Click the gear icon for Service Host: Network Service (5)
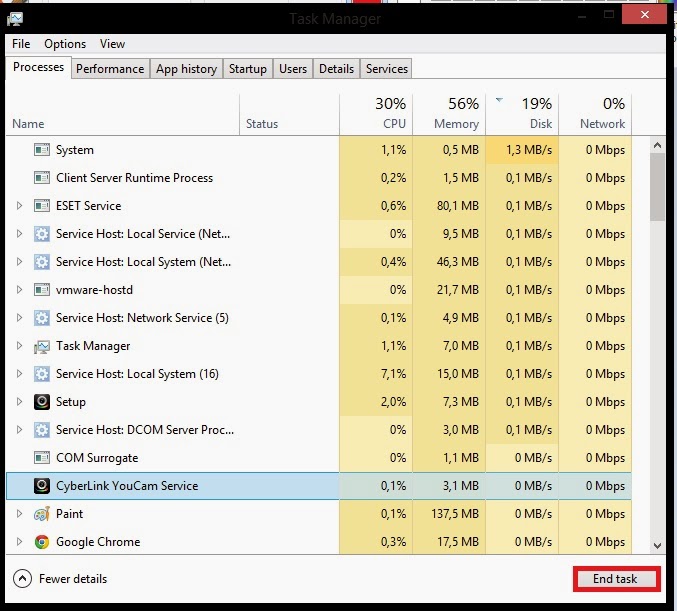This screenshot has width=677, height=611. [x=42, y=318]
